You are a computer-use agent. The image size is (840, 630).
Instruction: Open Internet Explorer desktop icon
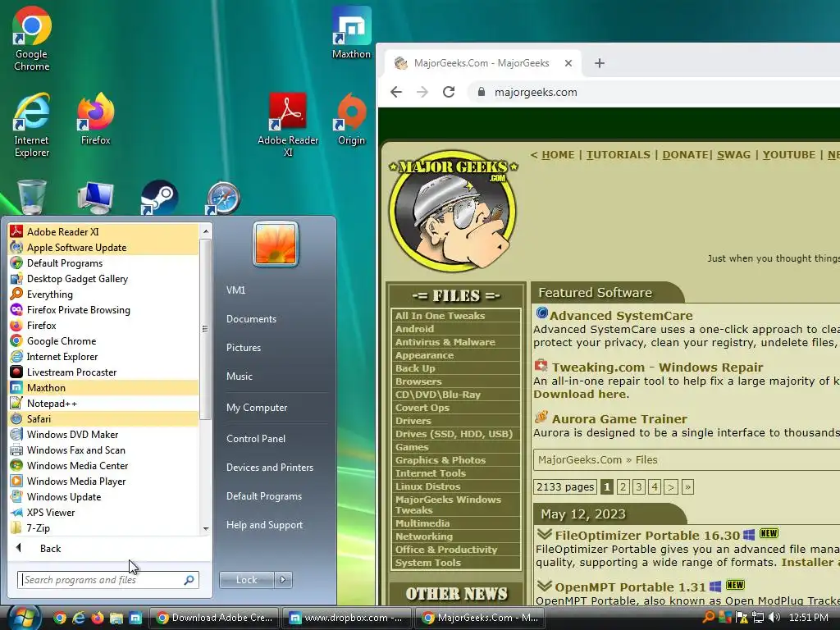pyautogui.click(x=32, y=126)
